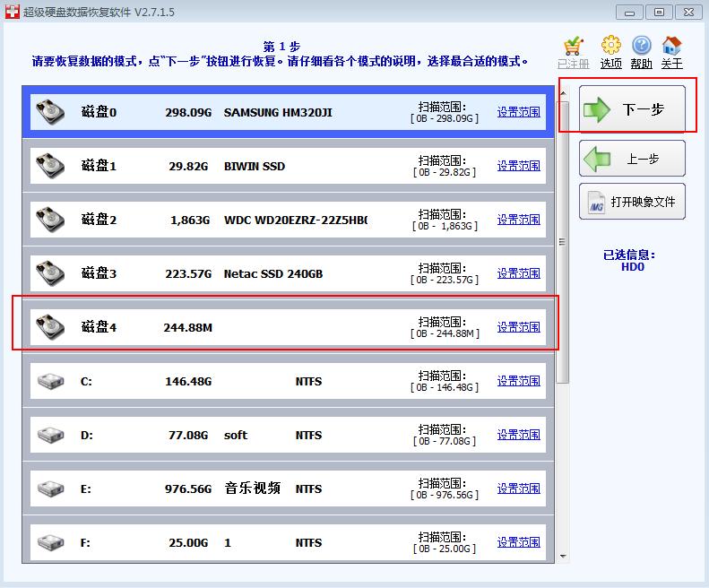Select SAMSUNG HM320JI disk name
This screenshot has height=588, width=709.
click(x=278, y=112)
